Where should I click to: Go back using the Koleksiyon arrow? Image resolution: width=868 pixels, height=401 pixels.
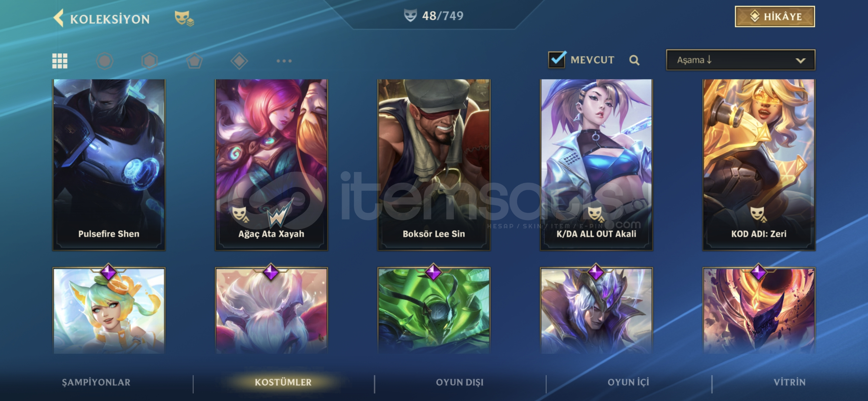(x=59, y=18)
